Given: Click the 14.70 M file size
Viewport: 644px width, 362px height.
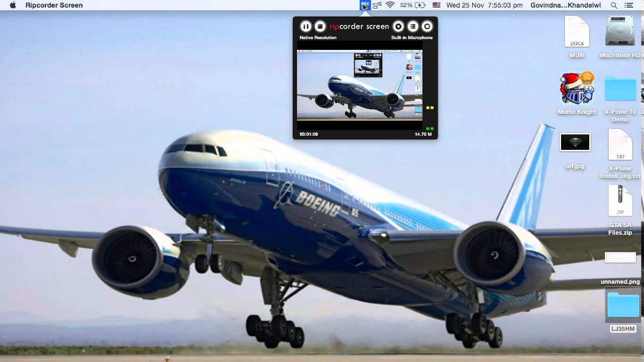Looking at the screenshot, I should tap(423, 134).
